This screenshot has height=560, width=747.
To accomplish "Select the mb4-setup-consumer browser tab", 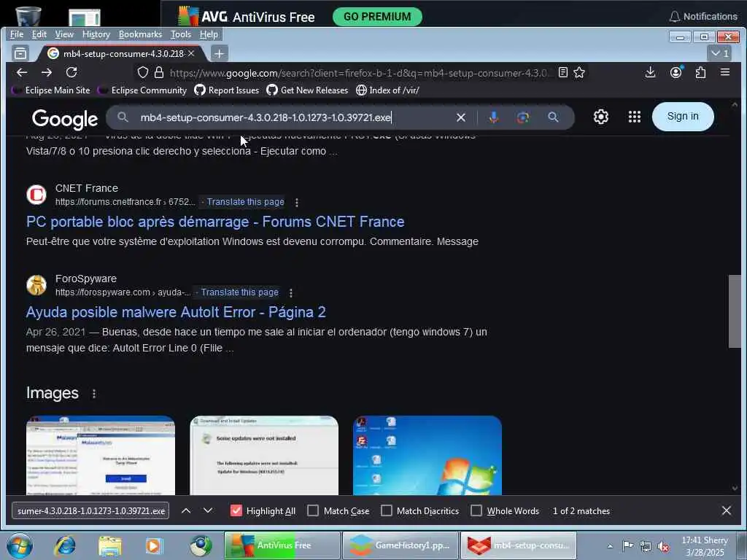I will 122,53.
